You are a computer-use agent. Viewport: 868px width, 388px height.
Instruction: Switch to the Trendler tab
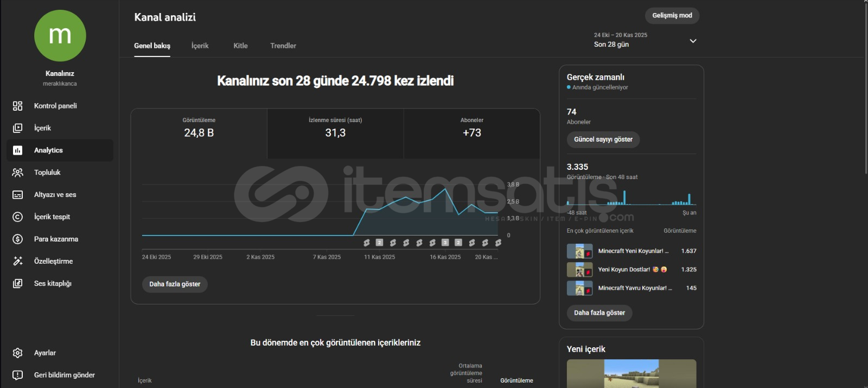coord(283,46)
